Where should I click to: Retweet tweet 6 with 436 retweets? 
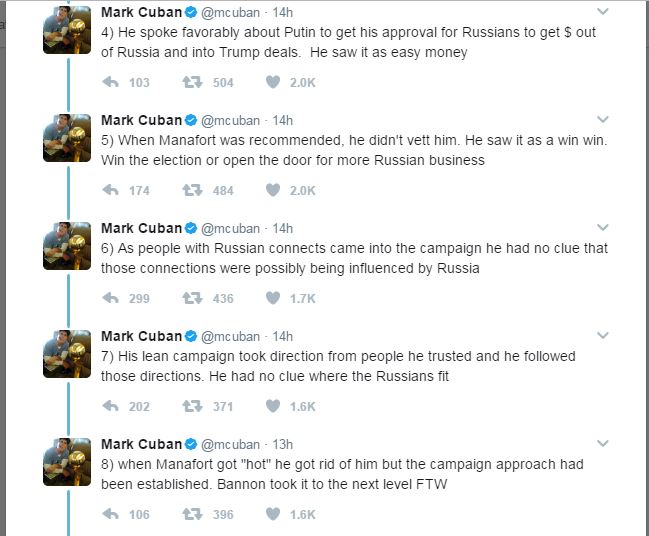192,298
